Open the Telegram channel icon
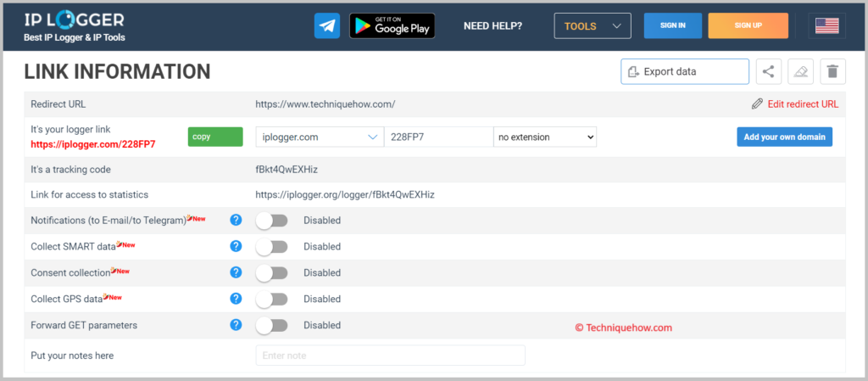 (326, 26)
